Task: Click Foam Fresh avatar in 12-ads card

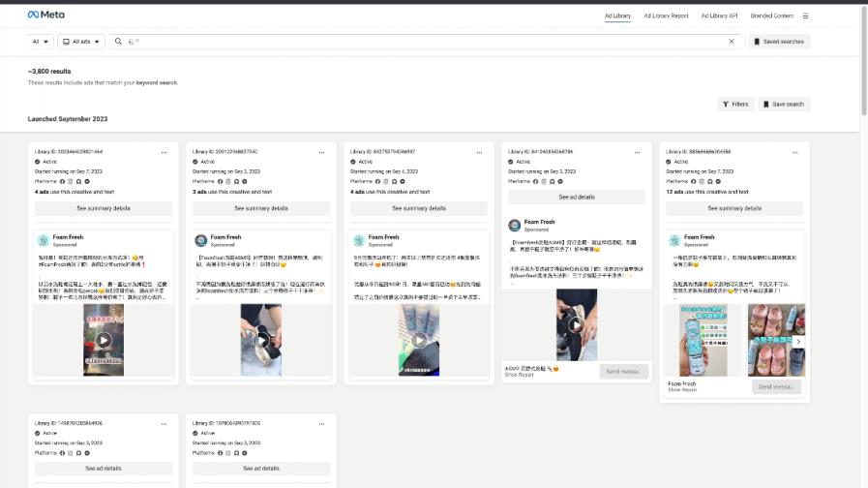Action: pyautogui.click(x=674, y=240)
